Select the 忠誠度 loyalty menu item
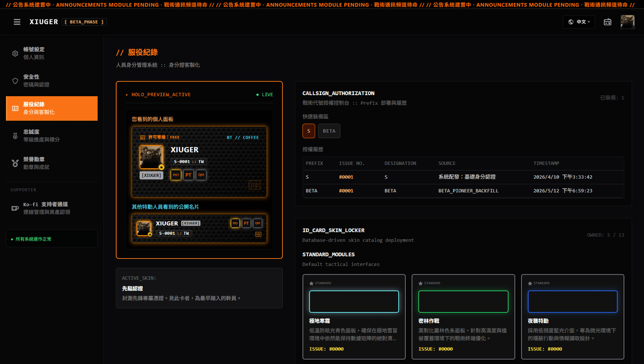The height and width of the screenshot is (364, 644). (x=52, y=136)
